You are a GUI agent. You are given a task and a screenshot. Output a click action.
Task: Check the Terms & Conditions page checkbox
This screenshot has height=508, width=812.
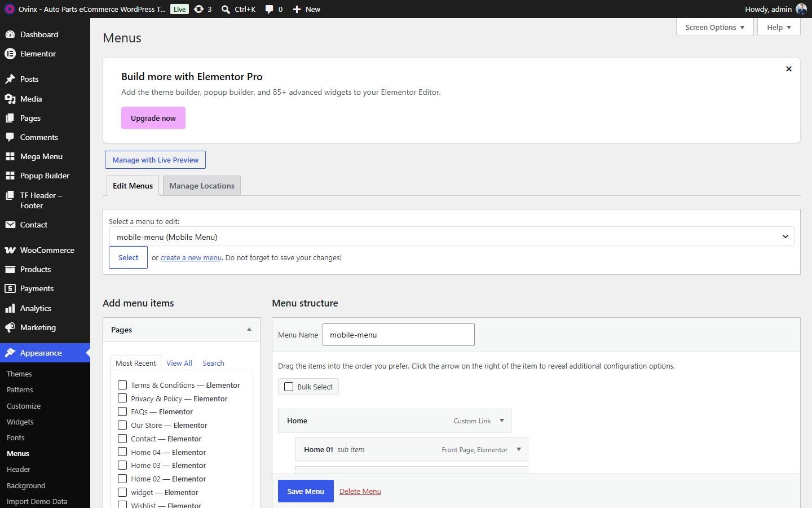pos(122,385)
